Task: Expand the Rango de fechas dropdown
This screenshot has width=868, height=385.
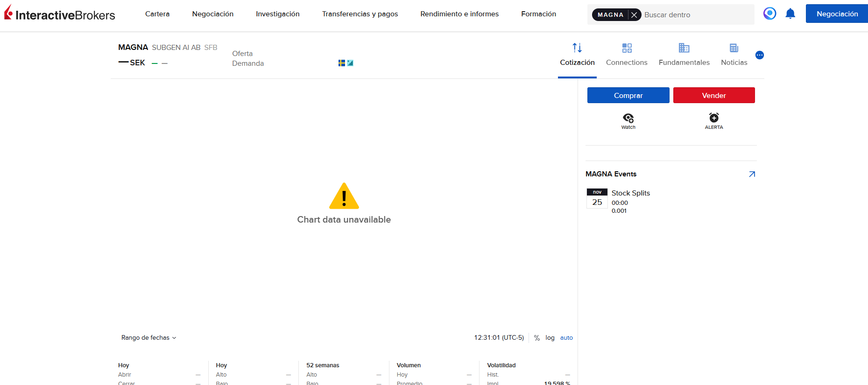Action: tap(149, 338)
